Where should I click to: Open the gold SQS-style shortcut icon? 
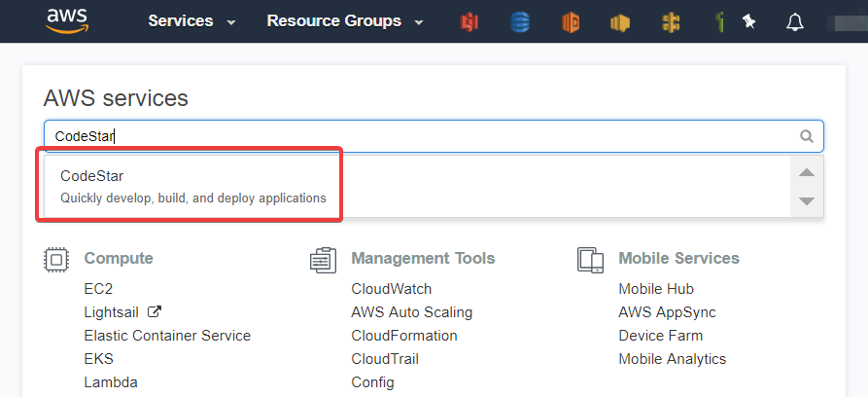(x=671, y=22)
